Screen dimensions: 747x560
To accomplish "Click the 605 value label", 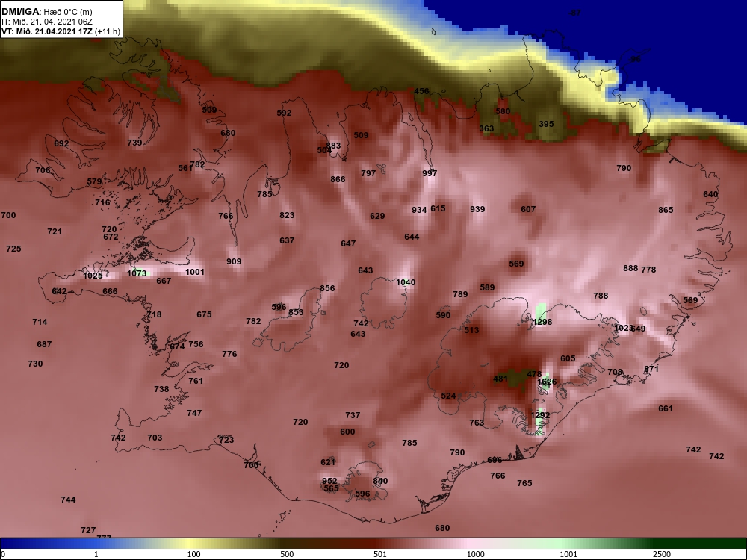I will coord(568,358).
